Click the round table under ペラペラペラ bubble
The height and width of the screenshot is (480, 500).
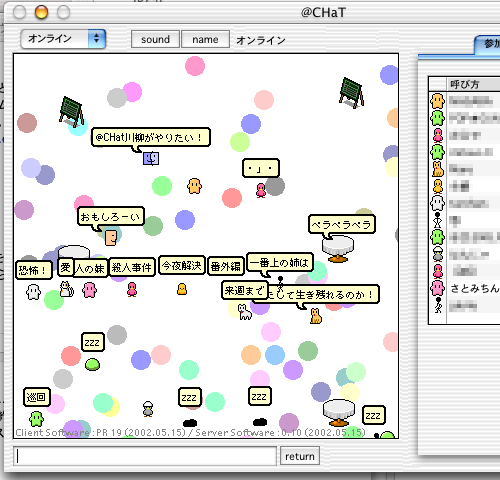(338, 249)
